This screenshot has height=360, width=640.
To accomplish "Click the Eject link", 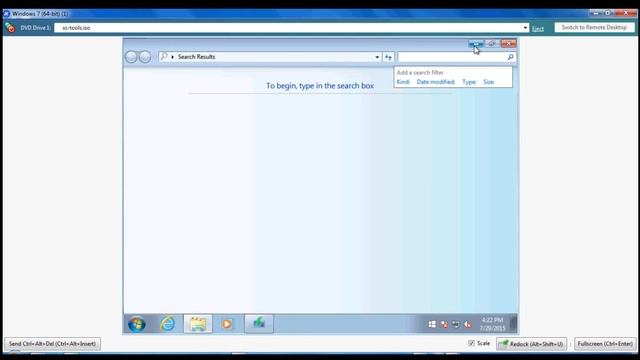I will tap(538, 29).
